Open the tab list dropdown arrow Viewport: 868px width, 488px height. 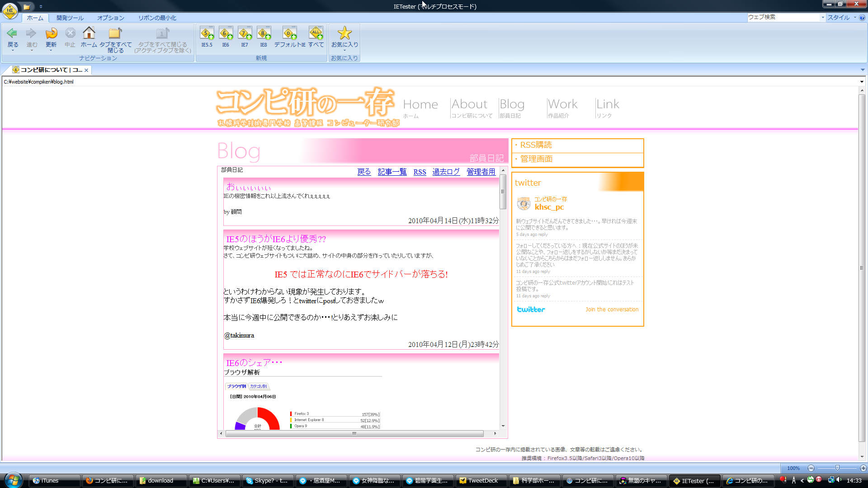[863, 70]
